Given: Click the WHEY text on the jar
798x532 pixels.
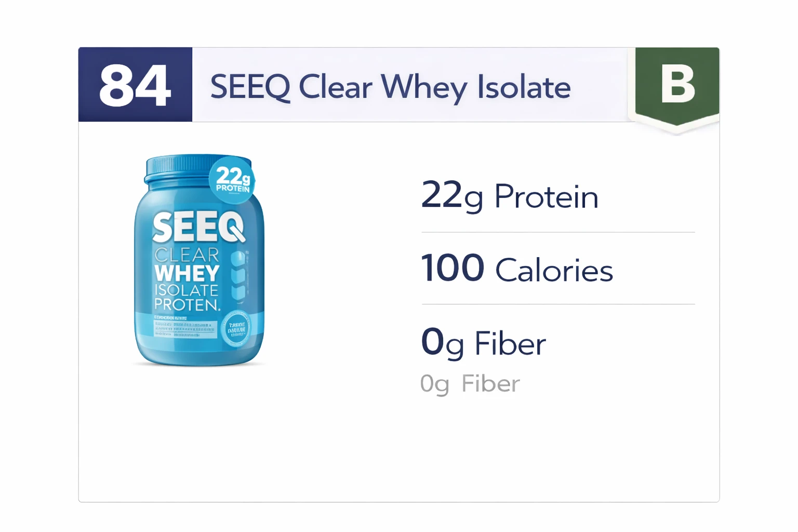Looking at the screenshot, I should 187,273.
